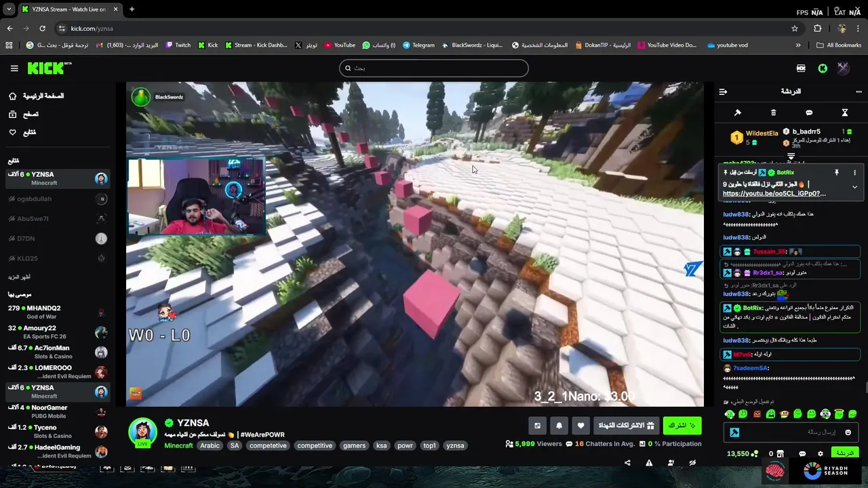Open the pinned youtu.be link

[x=774, y=194]
